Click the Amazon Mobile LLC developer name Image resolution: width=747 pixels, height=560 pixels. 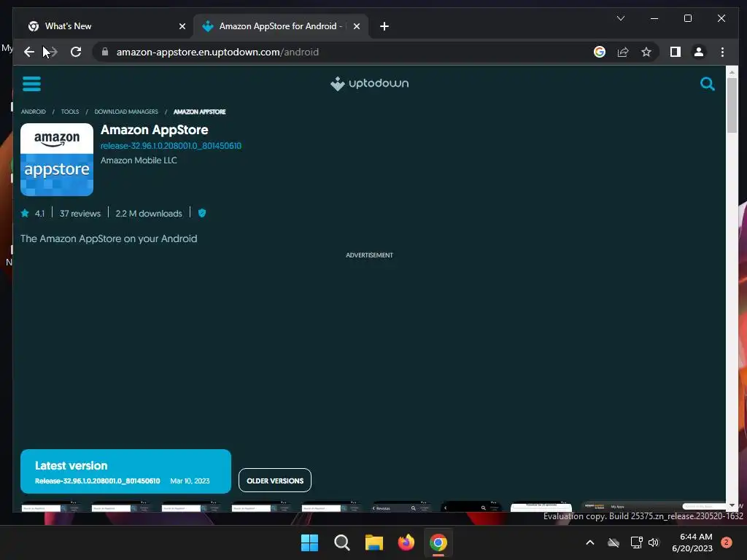pyautogui.click(x=139, y=160)
